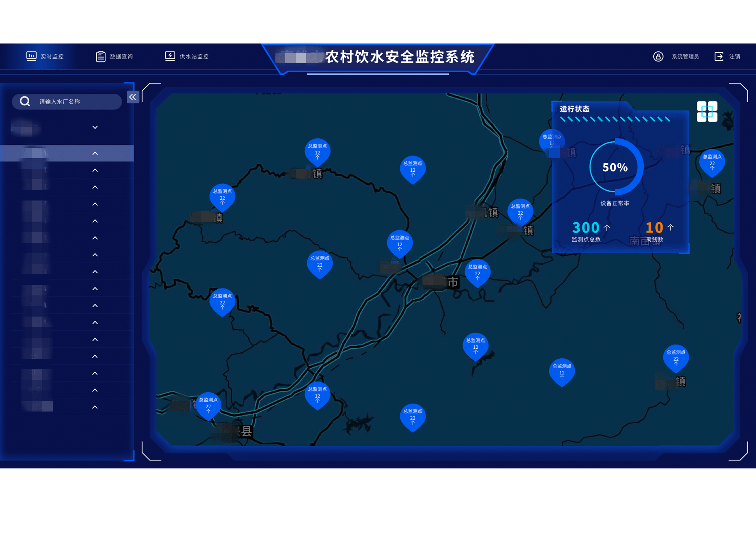Toggle chevron on last sidebar list row
Screen dimensions: 756x534
[95, 407]
